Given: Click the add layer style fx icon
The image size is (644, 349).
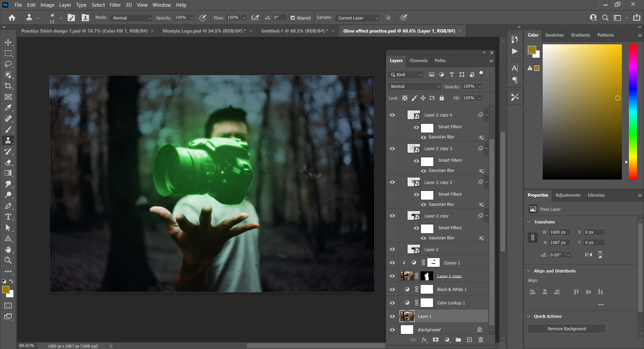Looking at the screenshot, I should point(424,340).
